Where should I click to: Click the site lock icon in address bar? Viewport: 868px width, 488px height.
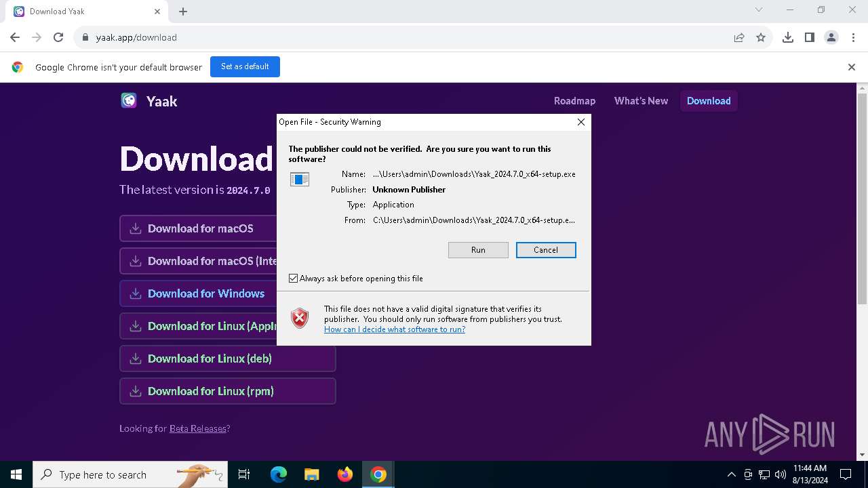point(85,37)
